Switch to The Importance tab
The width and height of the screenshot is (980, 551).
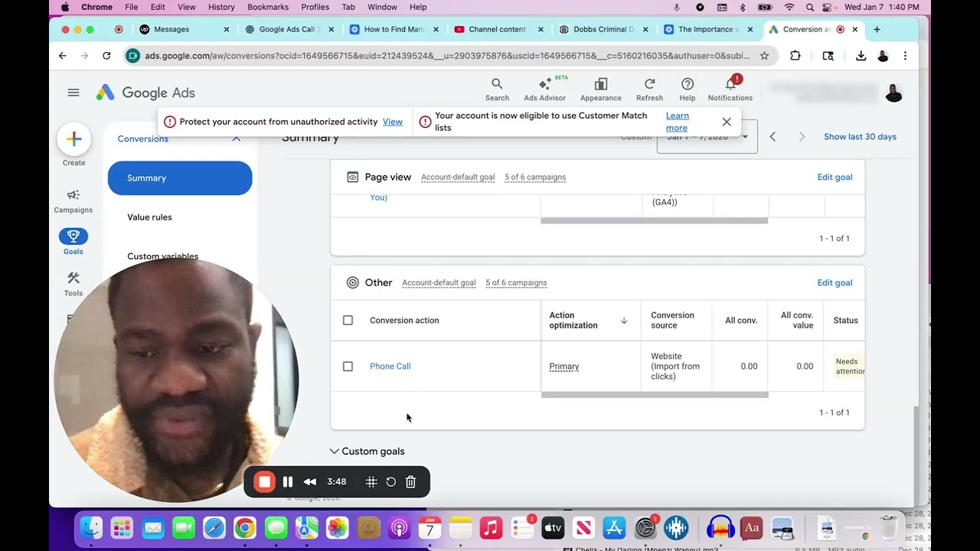(x=707, y=29)
